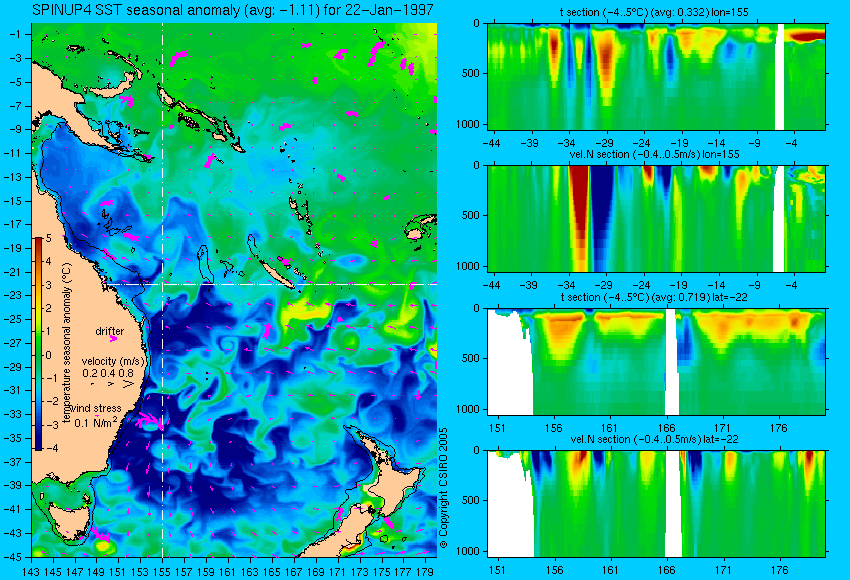Click the 1000 depth tick of lon=155 temperature section

pyautogui.click(x=468, y=124)
